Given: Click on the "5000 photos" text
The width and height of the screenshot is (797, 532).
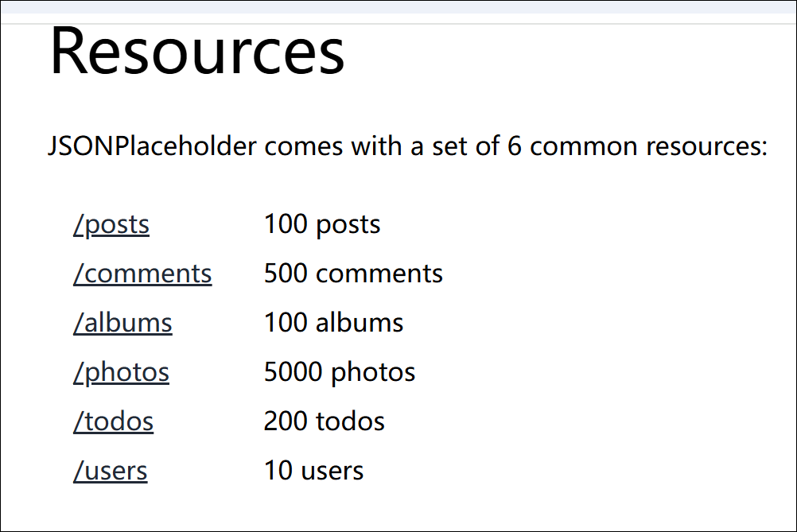Looking at the screenshot, I should point(340,372).
